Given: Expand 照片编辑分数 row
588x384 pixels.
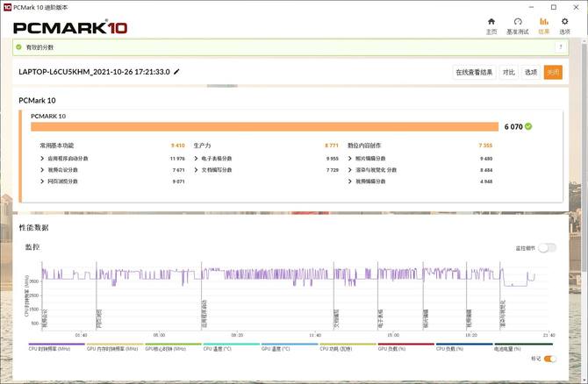Looking at the screenshot, I should tap(351, 159).
